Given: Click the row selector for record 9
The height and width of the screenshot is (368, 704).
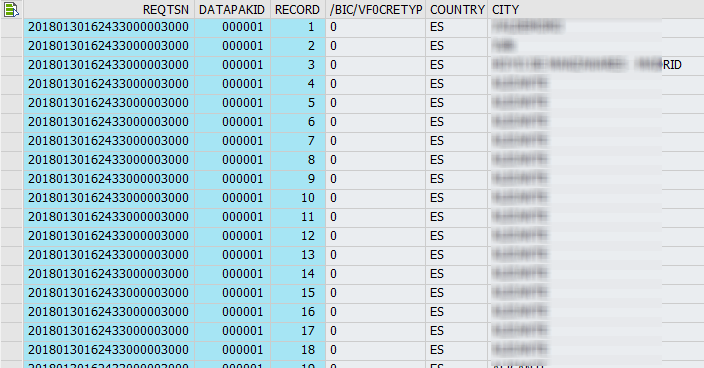Looking at the screenshot, I should (12, 179).
